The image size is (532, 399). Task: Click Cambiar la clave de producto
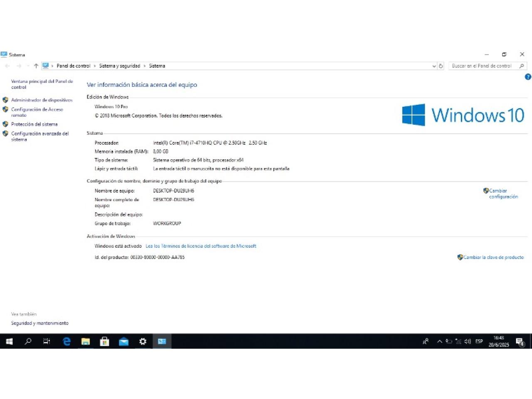(493, 257)
